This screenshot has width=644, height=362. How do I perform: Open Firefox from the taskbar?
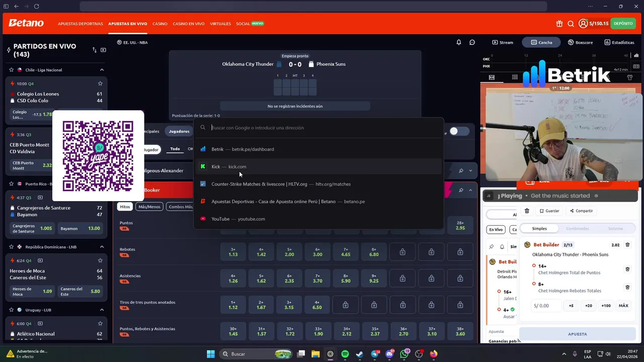tap(434, 354)
